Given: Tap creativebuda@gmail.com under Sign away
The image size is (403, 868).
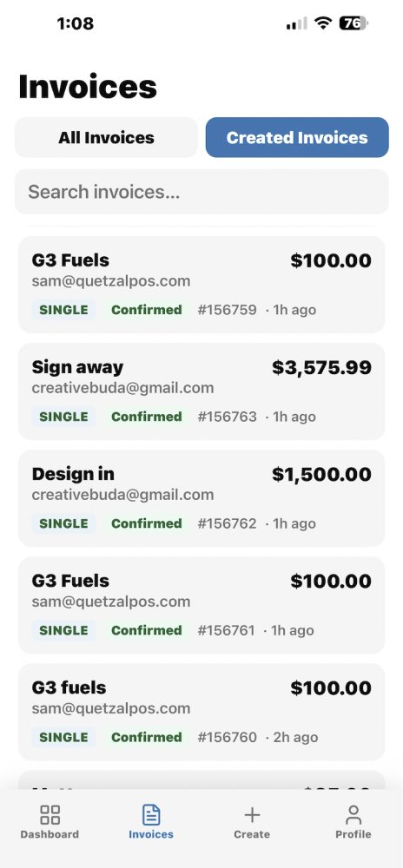Looking at the screenshot, I should click(122, 387).
